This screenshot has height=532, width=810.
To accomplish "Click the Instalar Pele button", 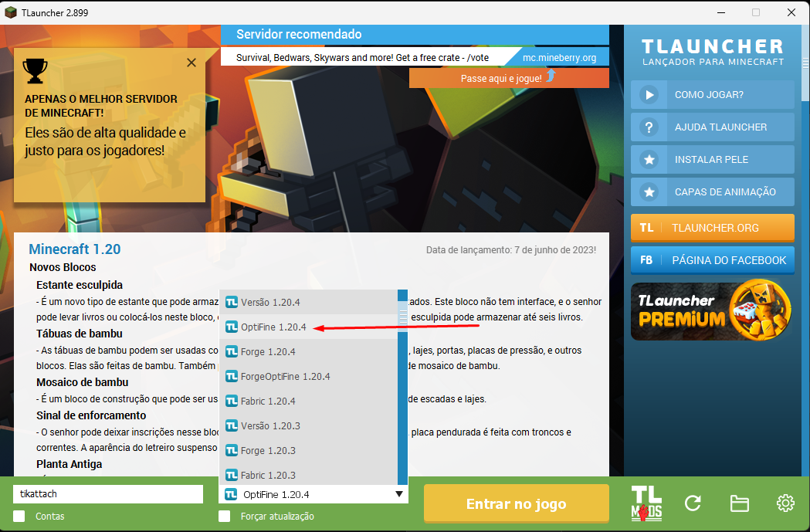I will 713,160.
